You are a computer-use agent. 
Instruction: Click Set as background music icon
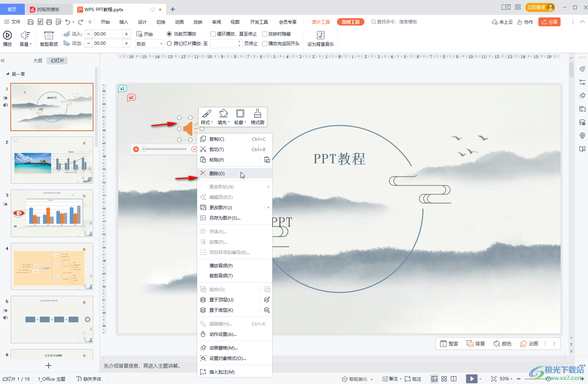pyautogui.click(x=321, y=35)
